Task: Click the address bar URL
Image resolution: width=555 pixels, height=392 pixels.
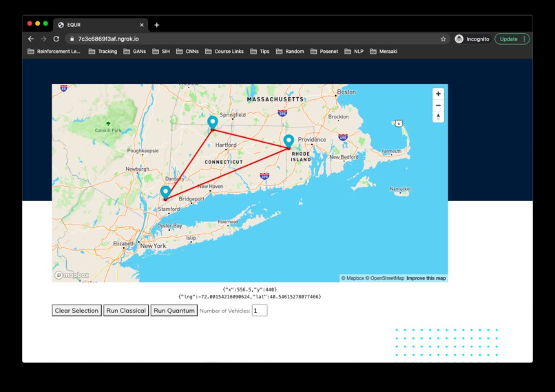Action: tap(108, 39)
